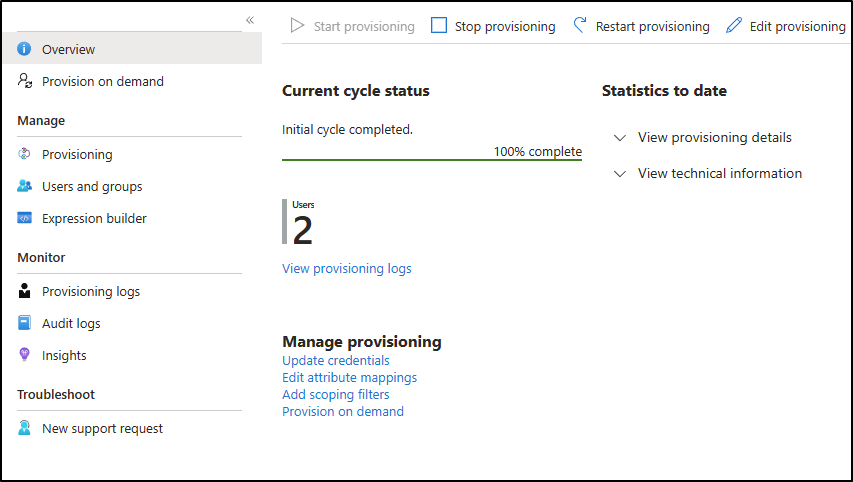
Task: Open the View provisioning logs link
Action: [346, 268]
